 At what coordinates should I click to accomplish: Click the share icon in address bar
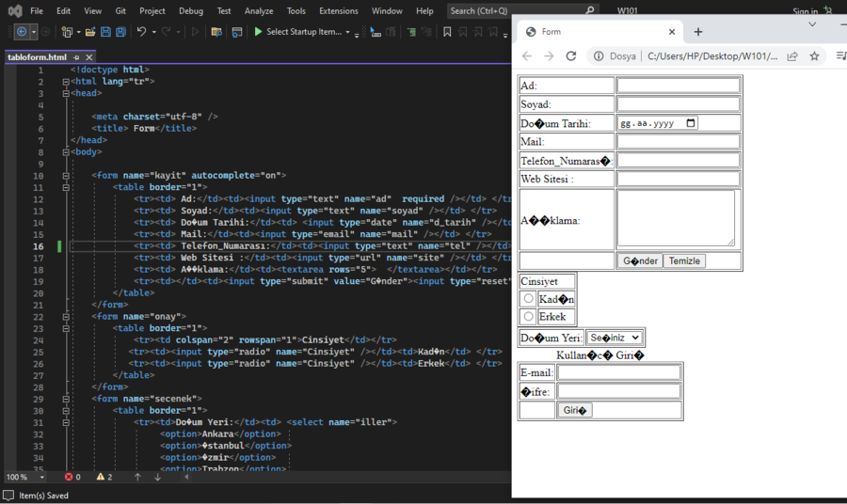pos(792,56)
